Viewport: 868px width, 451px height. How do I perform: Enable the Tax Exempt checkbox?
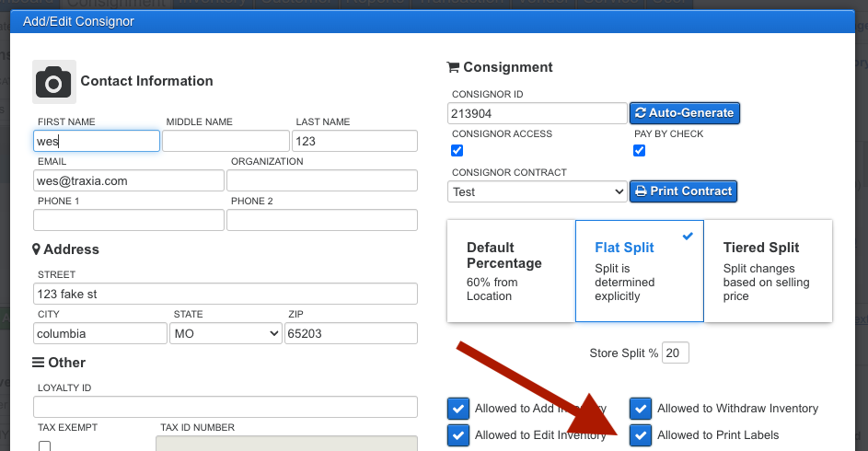45,445
